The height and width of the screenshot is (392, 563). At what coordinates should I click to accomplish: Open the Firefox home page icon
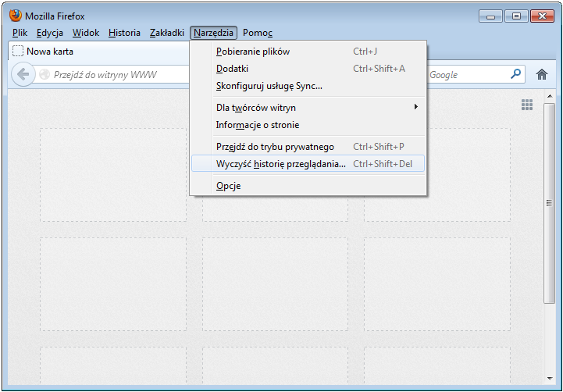[541, 75]
